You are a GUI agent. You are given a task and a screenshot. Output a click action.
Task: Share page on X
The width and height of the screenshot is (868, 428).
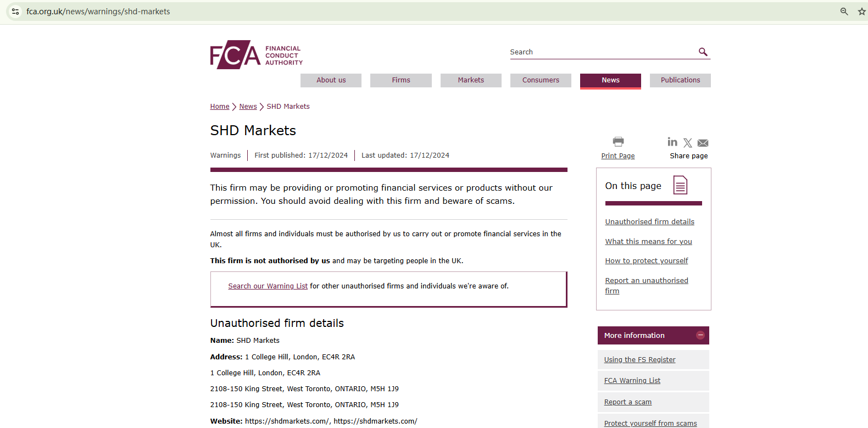[x=688, y=143]
